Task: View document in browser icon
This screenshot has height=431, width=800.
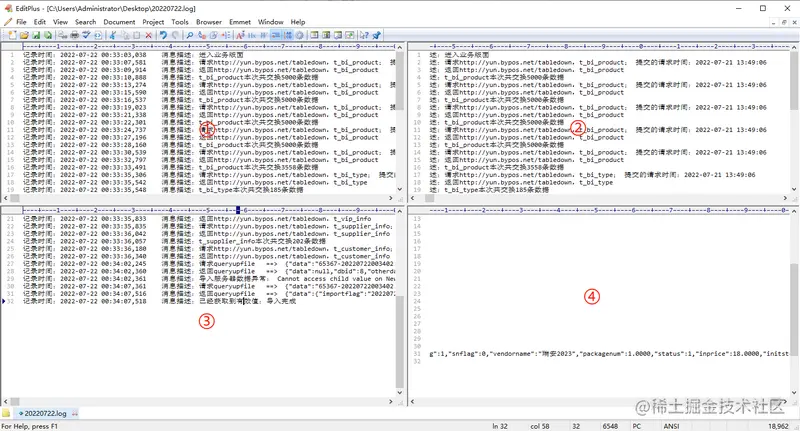Action: [x=98, y=35]
